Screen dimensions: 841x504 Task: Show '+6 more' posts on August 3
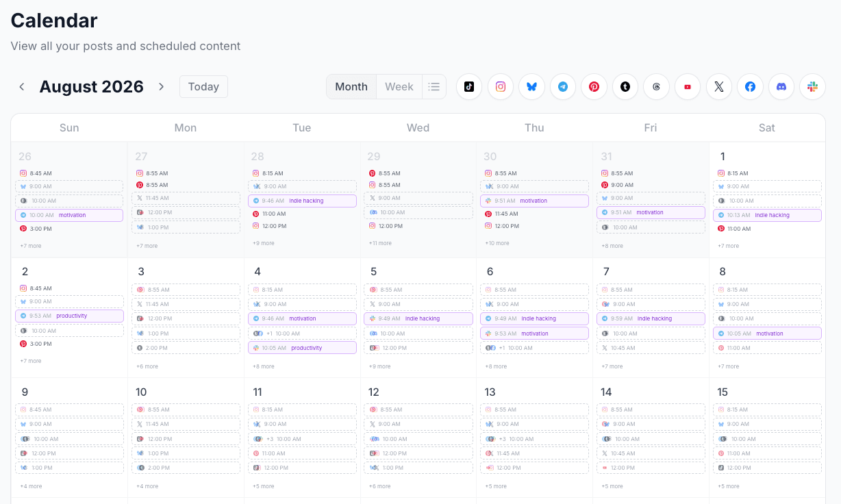147,366
